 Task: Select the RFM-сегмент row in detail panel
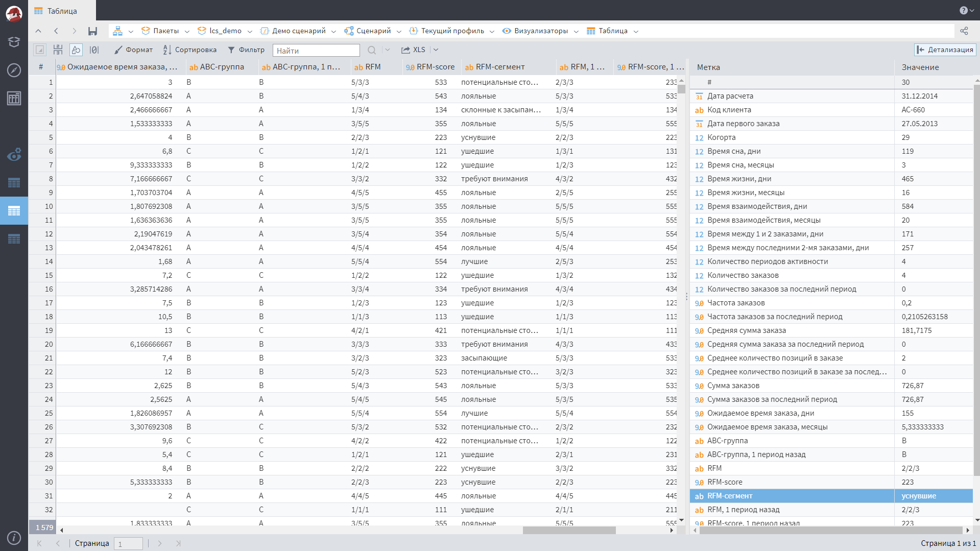(x=831, y=496)
